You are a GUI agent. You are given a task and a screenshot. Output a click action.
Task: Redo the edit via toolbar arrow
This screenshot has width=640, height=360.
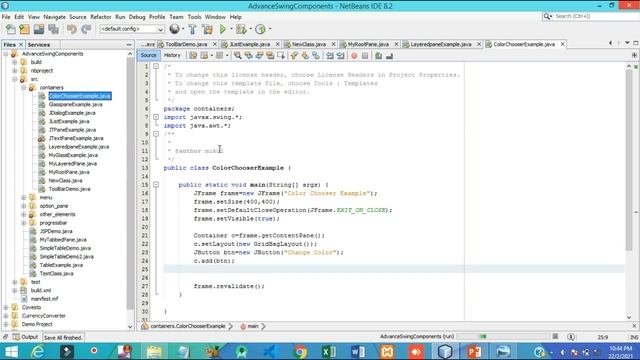point(86,29)
